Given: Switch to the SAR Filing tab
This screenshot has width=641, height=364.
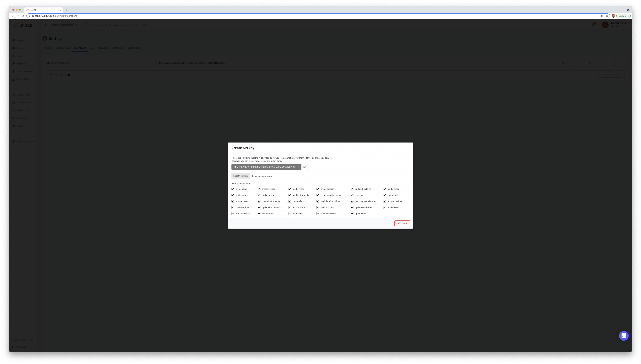Looking at the screenshot, I should pyautogui.click(x=118, y=48).
